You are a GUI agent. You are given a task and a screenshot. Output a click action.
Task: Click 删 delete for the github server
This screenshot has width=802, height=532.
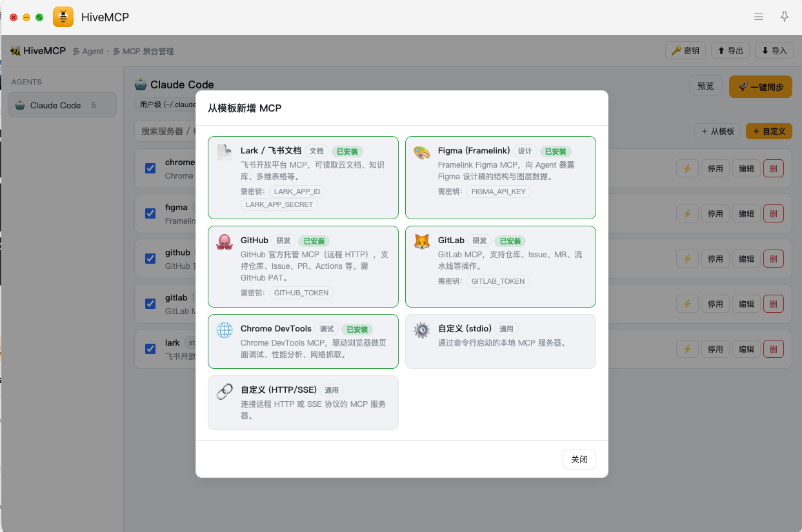click(x=774, y=259)
